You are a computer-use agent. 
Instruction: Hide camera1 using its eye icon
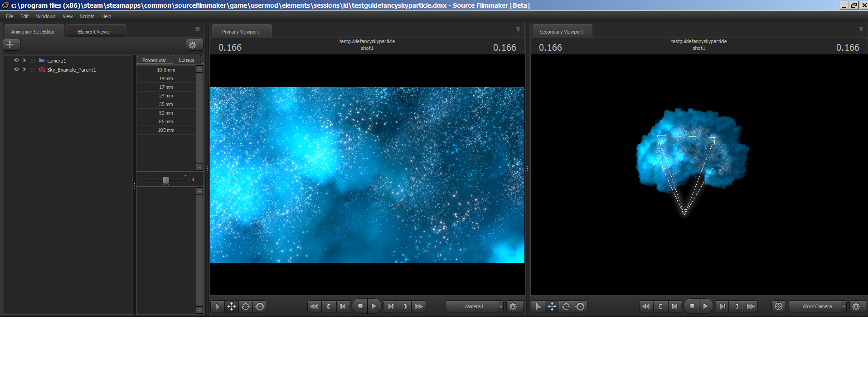pyautogui.click(x=17, y=60)
